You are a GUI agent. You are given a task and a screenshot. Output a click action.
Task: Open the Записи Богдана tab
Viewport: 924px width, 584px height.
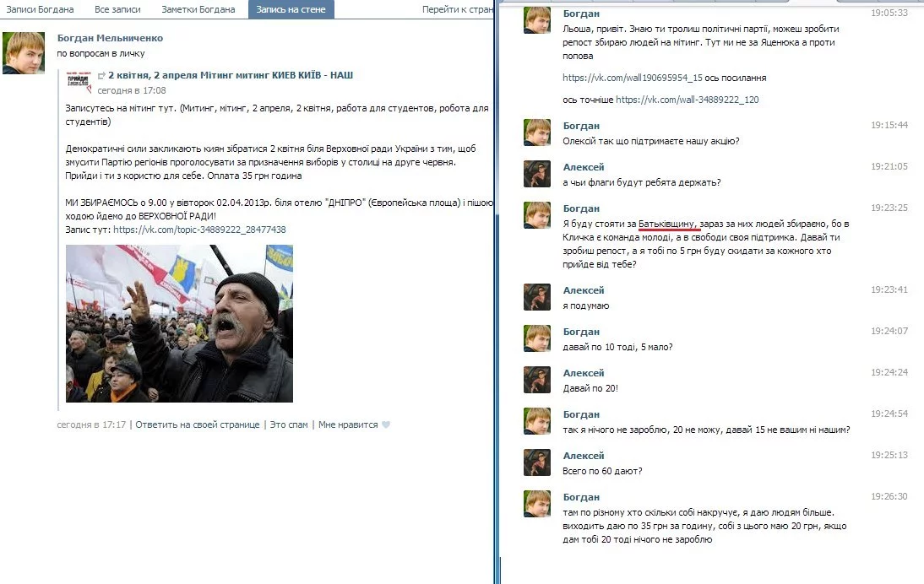(x=40, y=9)
